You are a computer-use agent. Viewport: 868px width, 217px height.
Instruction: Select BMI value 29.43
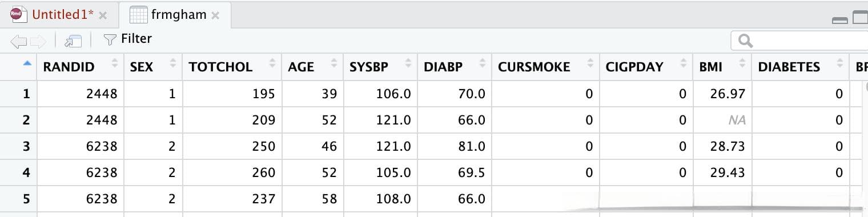[728, 172]
